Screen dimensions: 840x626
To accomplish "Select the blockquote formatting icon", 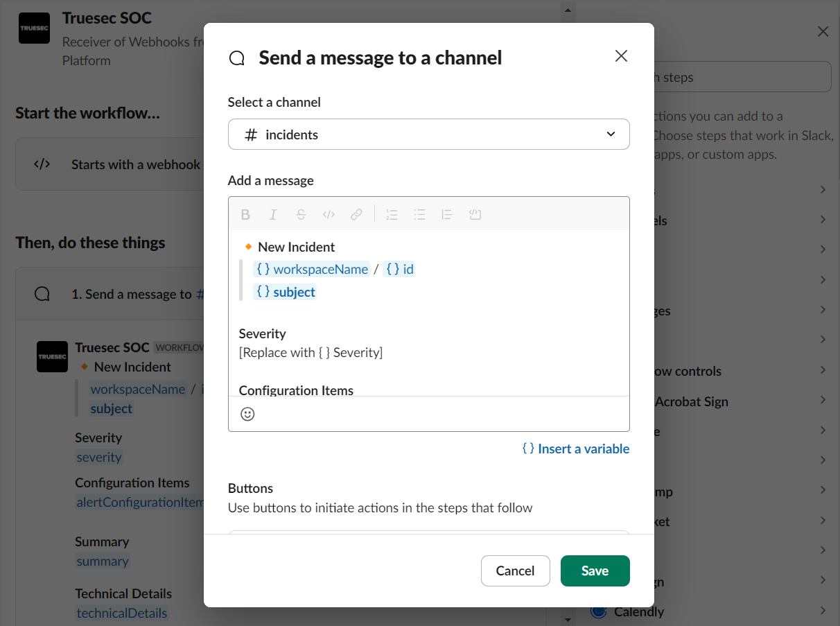I will [447, 214].
